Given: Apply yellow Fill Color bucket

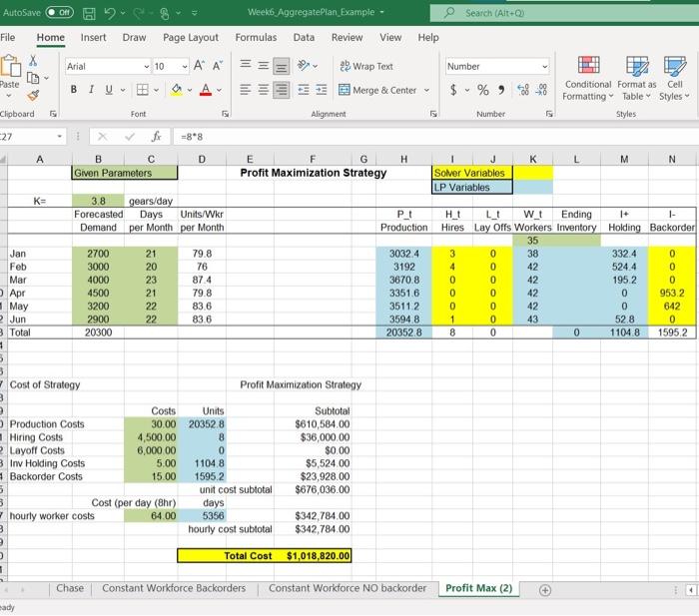Looking at the screenshot, I should click(x=177, y=90).
